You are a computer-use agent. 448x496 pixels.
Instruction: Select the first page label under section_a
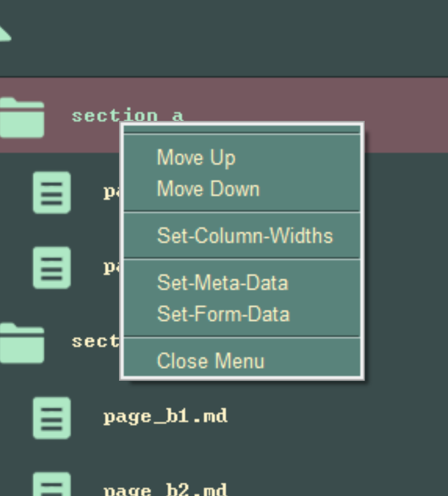(x=112, y=192)
